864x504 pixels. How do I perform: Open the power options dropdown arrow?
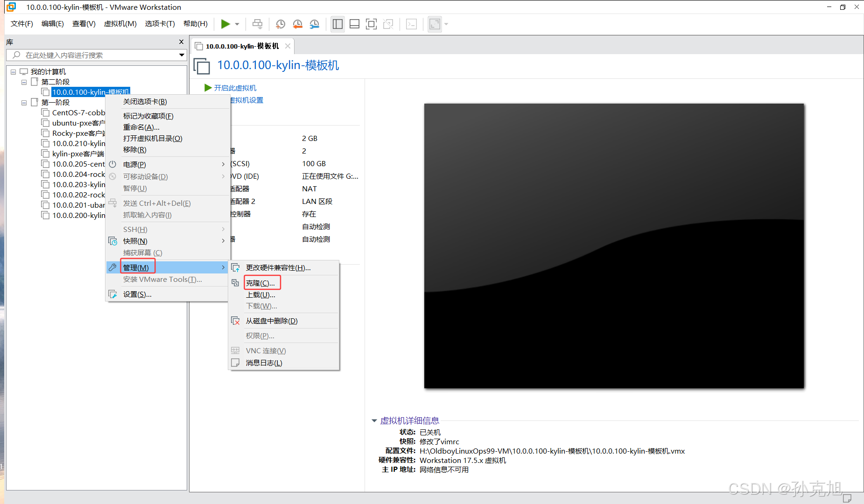[x=237, y=24]
